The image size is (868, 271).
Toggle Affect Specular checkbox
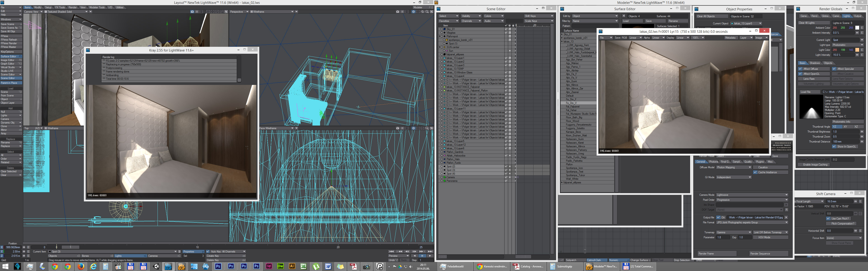[834, 69]
